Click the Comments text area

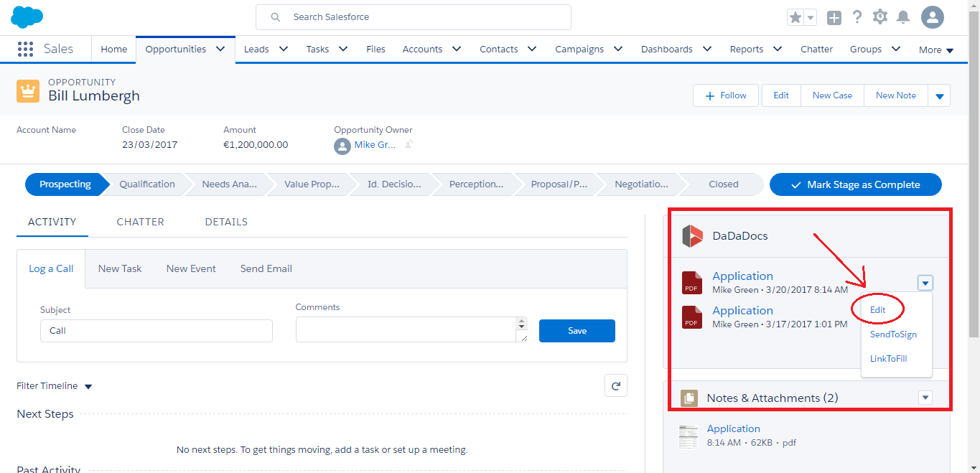point(412,329)
